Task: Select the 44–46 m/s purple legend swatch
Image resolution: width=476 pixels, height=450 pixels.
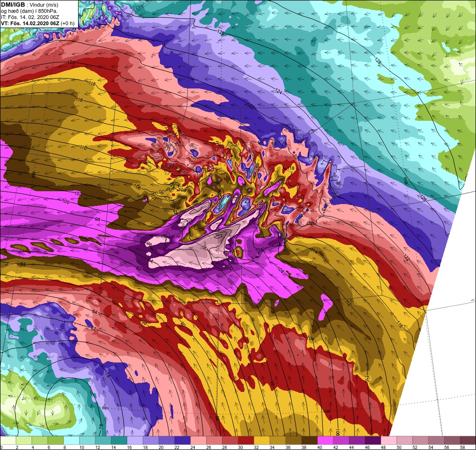Action: click(x=357, y=440)
